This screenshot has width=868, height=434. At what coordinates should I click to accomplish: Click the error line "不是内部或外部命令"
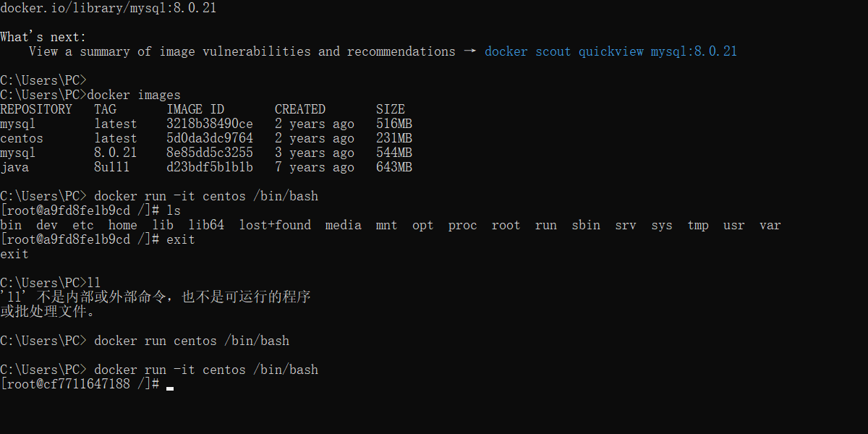(x=101, y=297)
